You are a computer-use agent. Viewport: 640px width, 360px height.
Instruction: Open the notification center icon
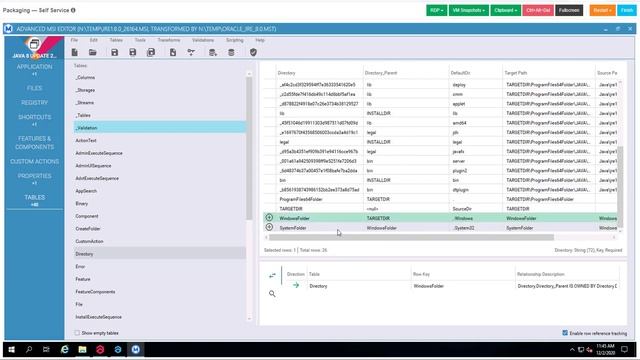[x=624, y=349]
